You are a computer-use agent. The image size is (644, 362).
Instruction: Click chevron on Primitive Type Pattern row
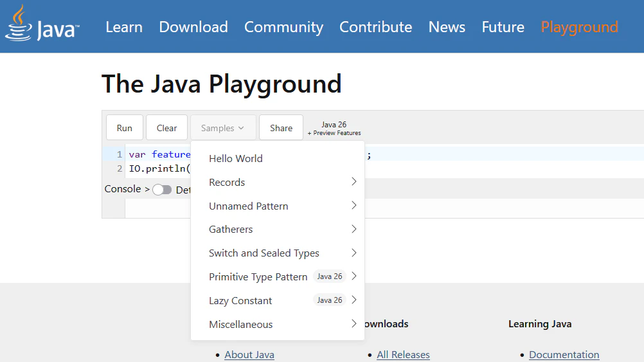[354, 276]
